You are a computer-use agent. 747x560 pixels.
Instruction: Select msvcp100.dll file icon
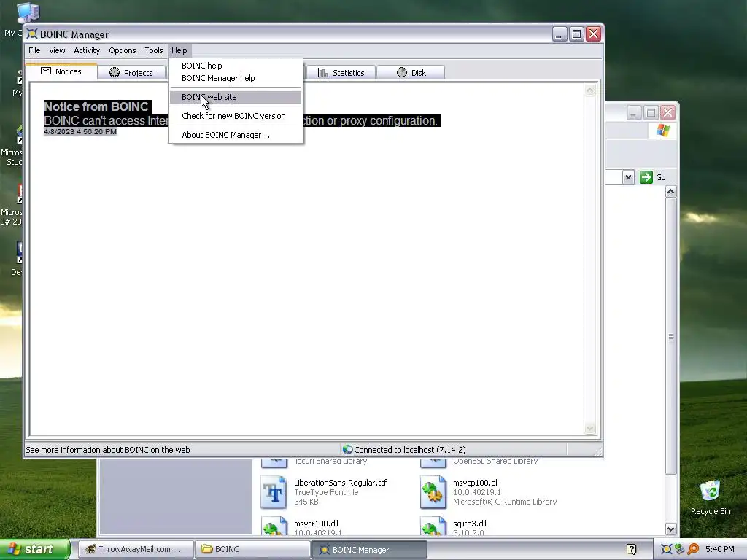433,492
